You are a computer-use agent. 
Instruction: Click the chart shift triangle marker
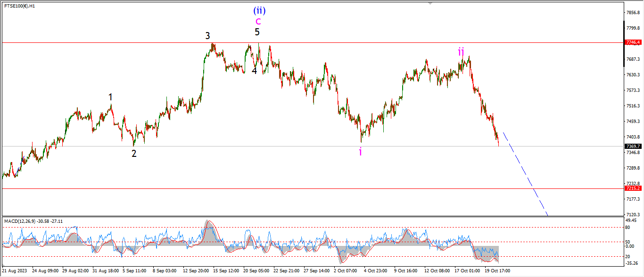point(430,3)
